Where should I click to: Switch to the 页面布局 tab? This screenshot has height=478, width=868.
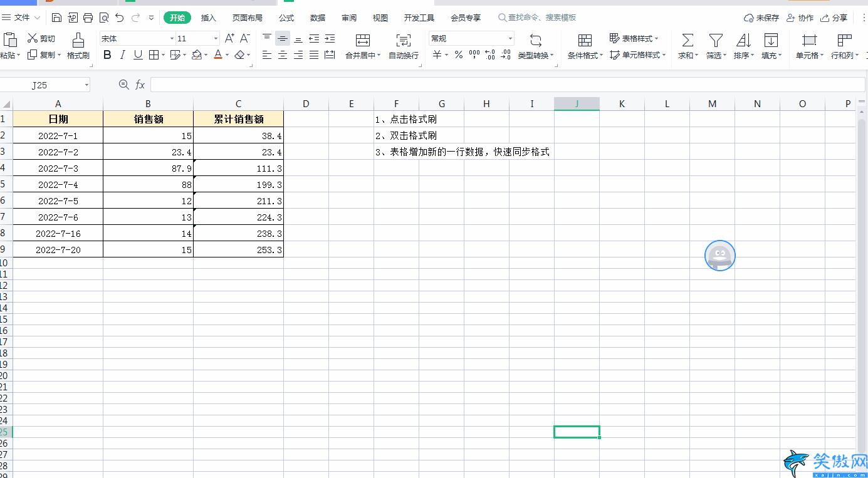pyautogui.click(x=248, y=18)
